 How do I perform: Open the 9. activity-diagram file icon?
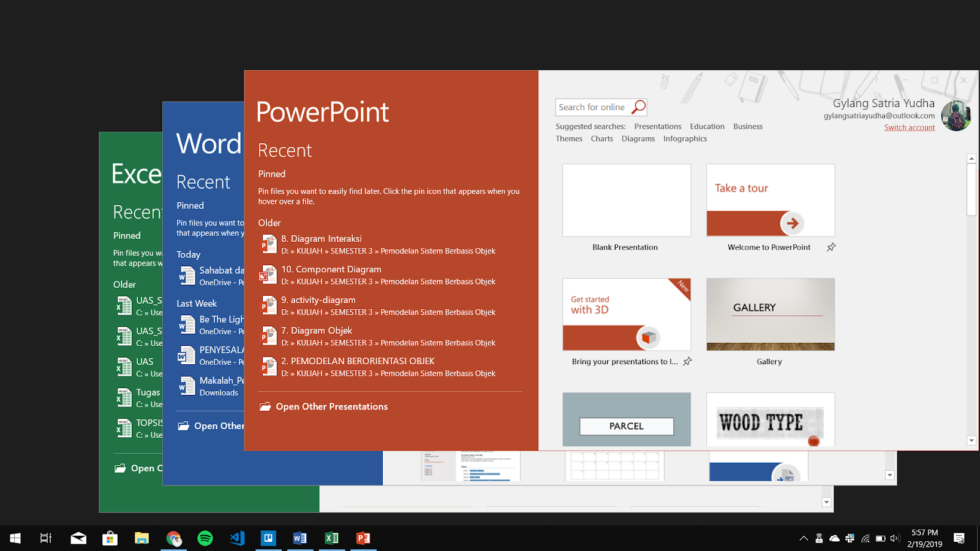[x=269, y=305]
